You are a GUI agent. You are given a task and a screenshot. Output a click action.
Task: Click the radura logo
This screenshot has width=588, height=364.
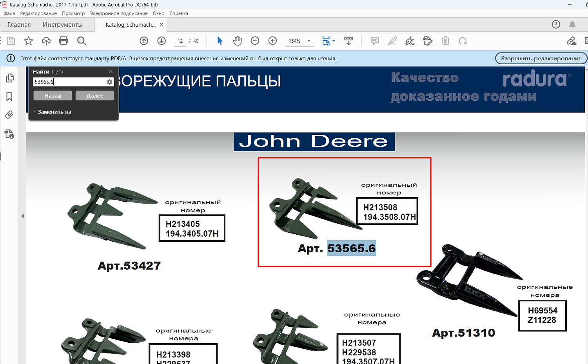pos(537,79)
